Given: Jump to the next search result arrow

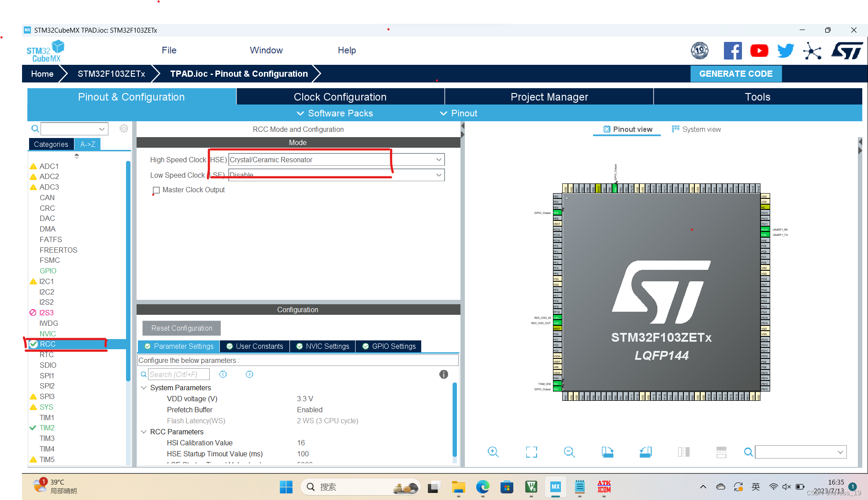Looking at the screenshot, I should [249, 374].
